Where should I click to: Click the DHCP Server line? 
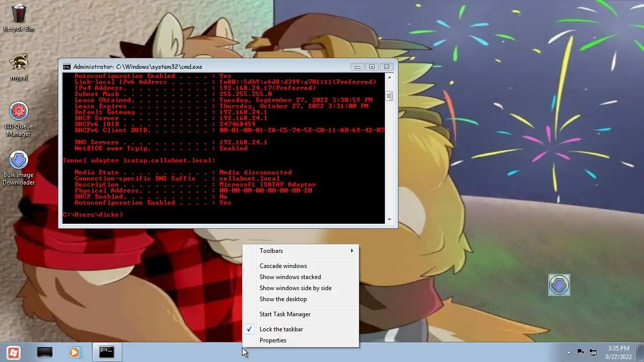(x=171, y=118)
